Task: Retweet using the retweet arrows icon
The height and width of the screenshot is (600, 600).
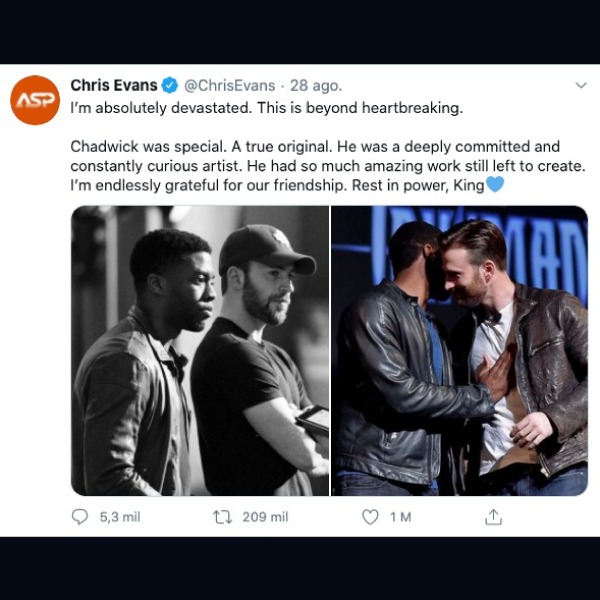Action: (225, 517)
